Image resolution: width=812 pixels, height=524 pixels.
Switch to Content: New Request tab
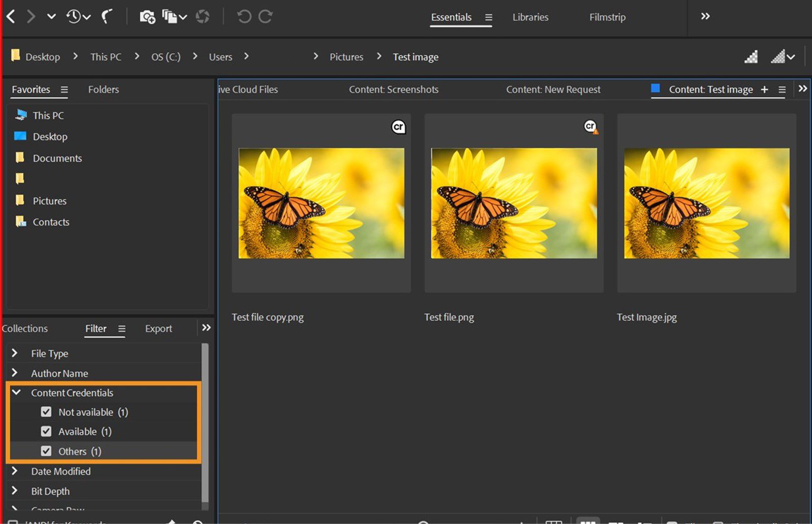pos(553,89)
